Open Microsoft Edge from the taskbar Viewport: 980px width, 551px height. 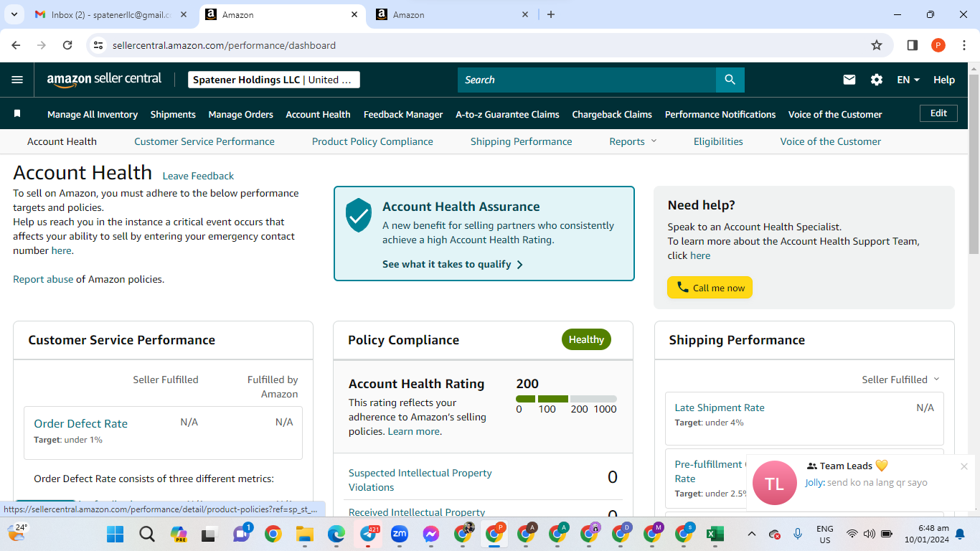[336, 534]
